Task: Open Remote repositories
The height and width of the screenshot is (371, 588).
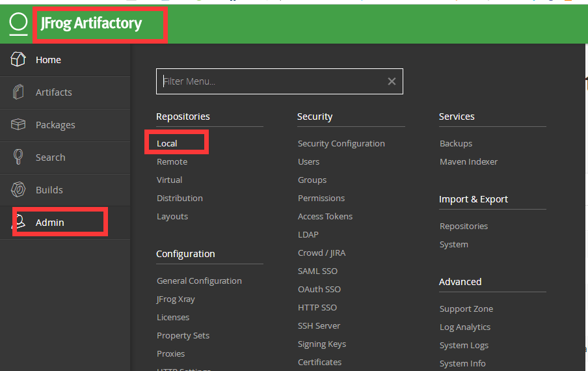Action: pos(172,161)
